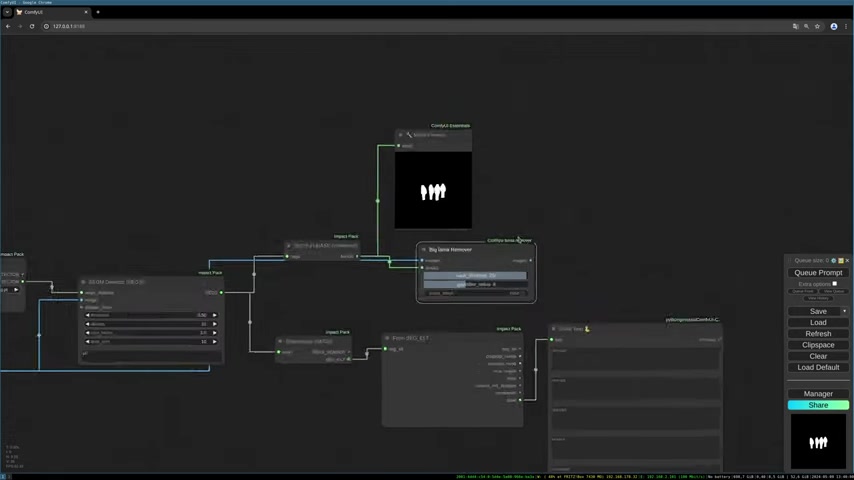This screenshot has width=854, height=480.
Task: Click the Load button
Action: (818, 323)
